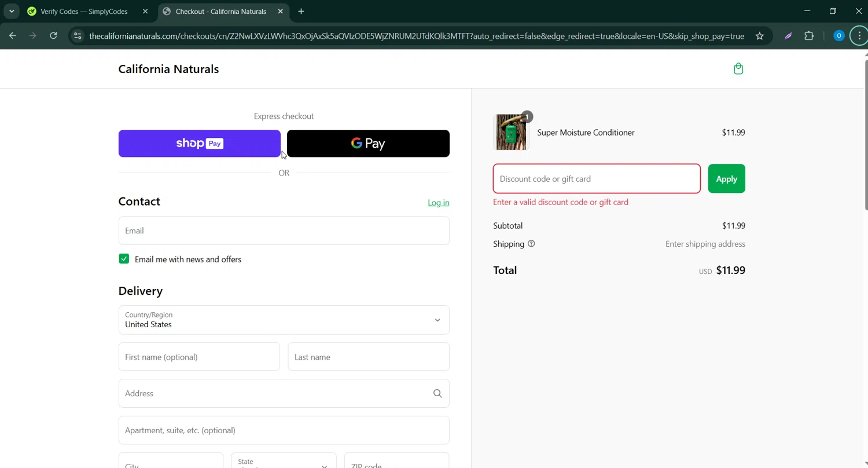Click the shipping help question-mark icon
868x468 pixels.
(x=531, y=244)
